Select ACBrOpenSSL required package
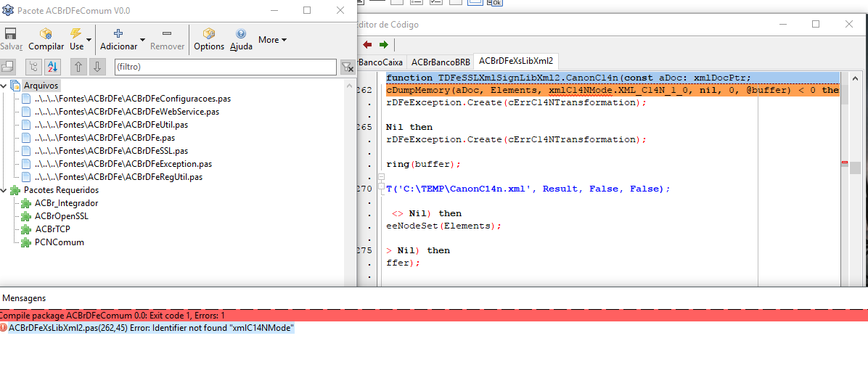868x378 pixels. click(x=62, y=215)
